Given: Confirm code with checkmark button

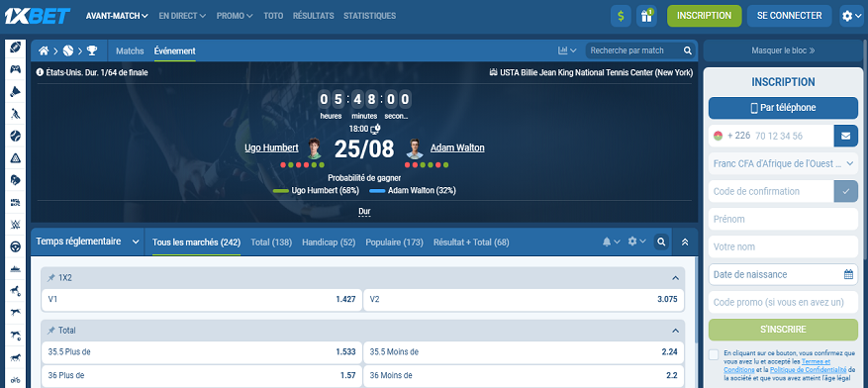Looking at the screenshot, I should pos(846,191).
